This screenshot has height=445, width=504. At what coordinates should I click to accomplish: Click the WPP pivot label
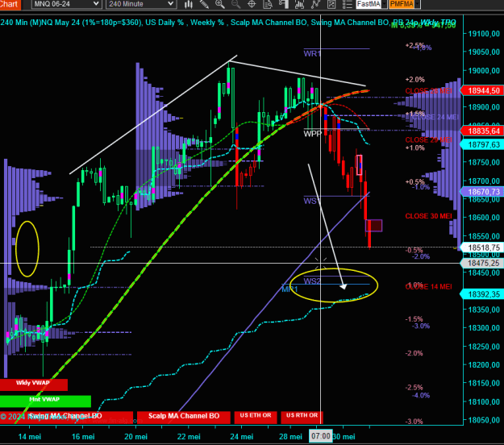tap(312, 134)
